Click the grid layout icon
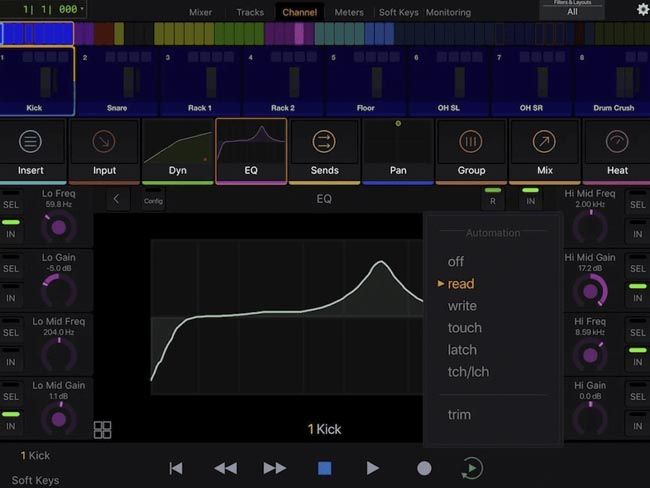The height and width of the screenshot is (488, 650). pyautogui.click(x=102, y=430)
